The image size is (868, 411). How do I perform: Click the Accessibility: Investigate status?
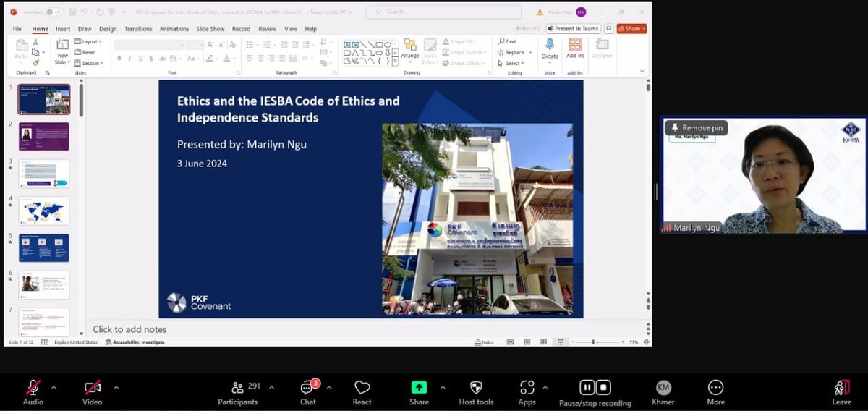point(135,342)
